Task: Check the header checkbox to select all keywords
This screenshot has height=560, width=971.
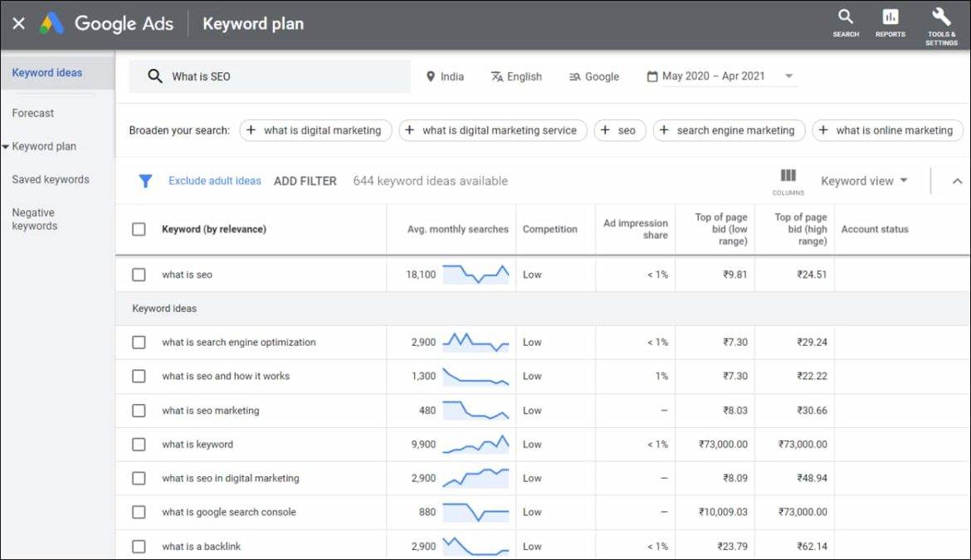Action: pyautogui.click(x=139, y=229)
